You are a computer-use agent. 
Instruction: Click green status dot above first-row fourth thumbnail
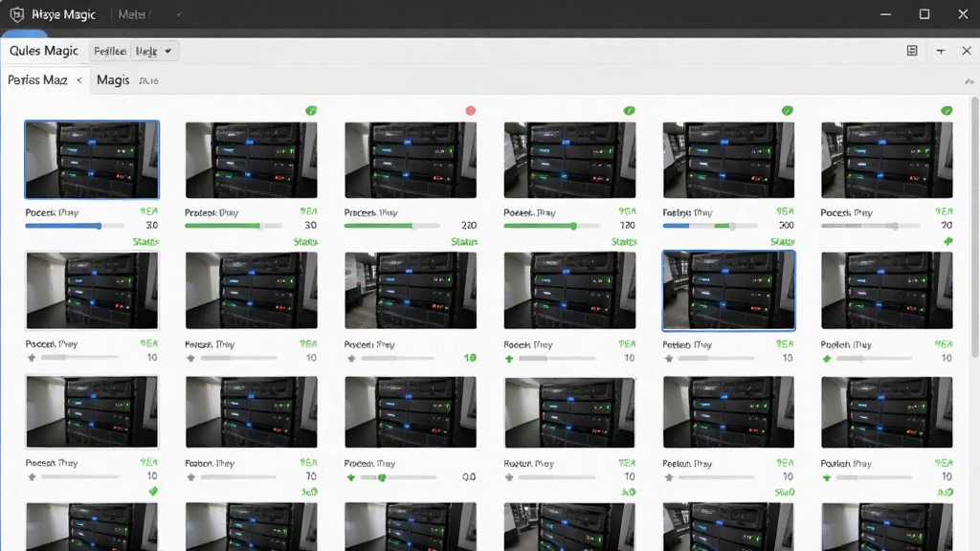coord(630,111)
